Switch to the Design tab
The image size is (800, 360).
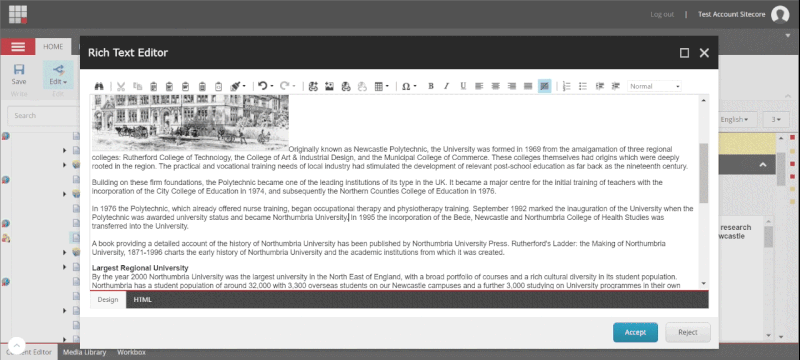coord(108,300)
